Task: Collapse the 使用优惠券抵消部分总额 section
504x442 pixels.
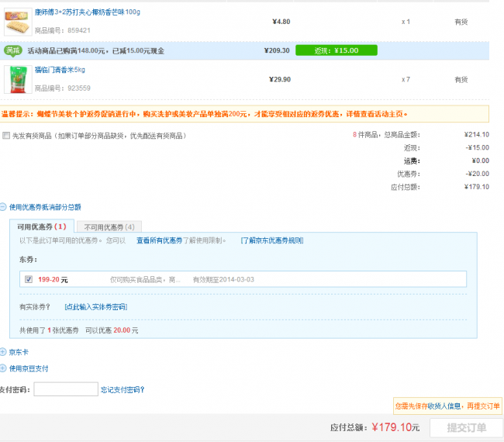Action: click(x=3, y=207)
